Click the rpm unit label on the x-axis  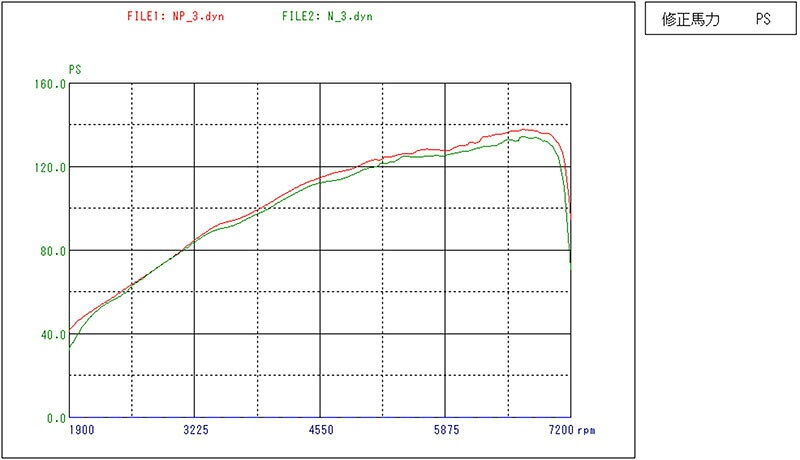click(x=588, y=431)
